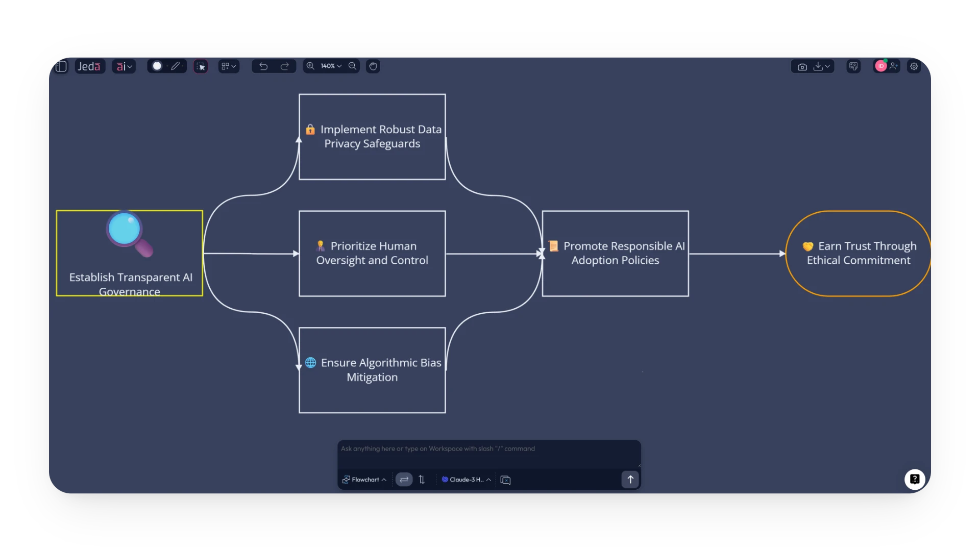Activate the selection cursor tool

201,66
